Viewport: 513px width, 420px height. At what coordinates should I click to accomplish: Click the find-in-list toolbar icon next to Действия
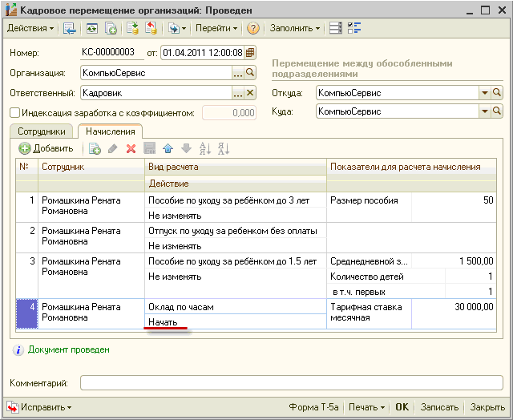pyautogui.click(x=70, y=29)
